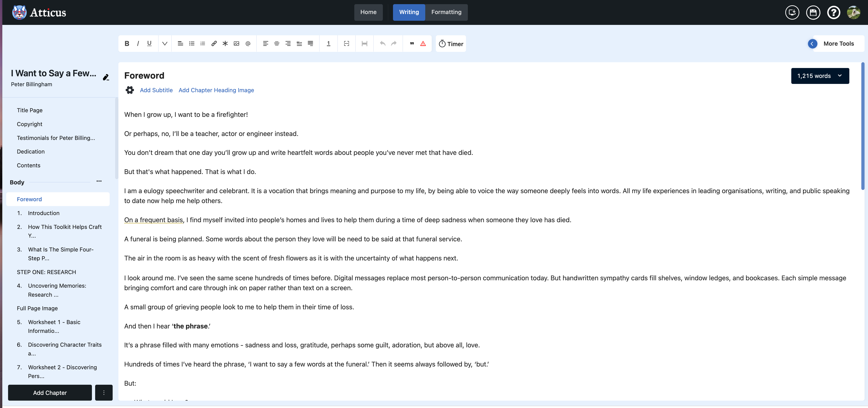Open the Title Page section
868x408 pixels.
pos(30,110)
